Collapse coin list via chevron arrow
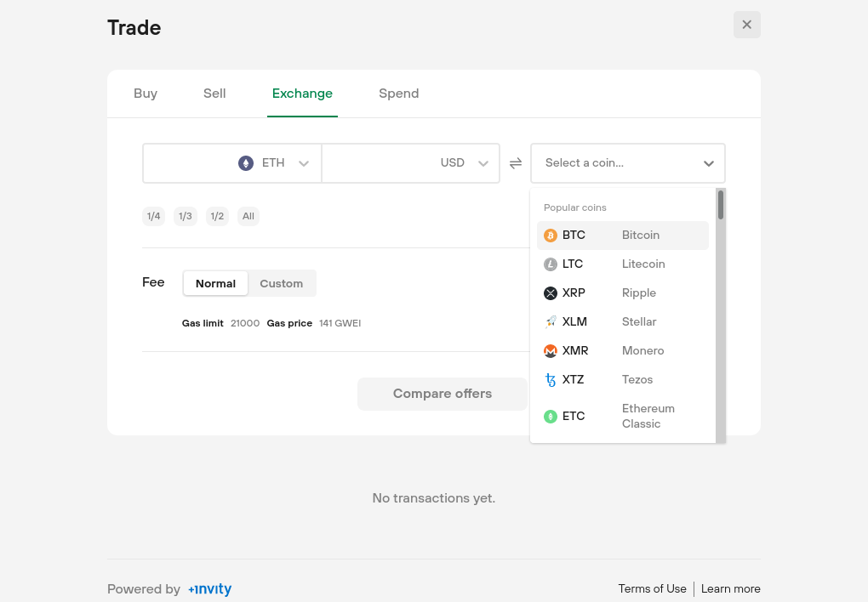868x602 pixels. pos(709,163)
